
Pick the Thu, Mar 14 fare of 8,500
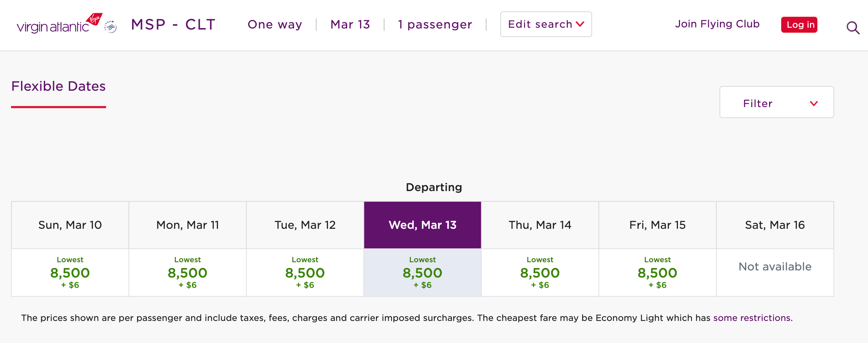(x=540, y=272)
